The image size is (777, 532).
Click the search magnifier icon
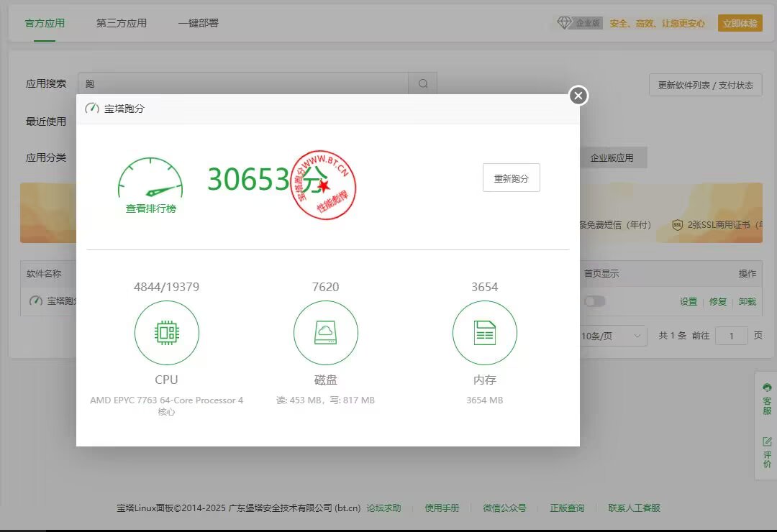click(x=423, y=84)
